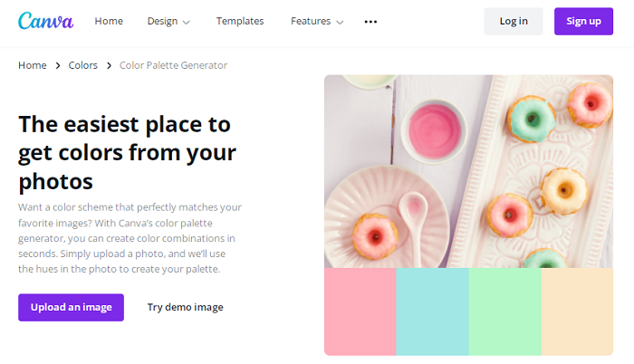Pick the pink color swatch

pos(360,311)
